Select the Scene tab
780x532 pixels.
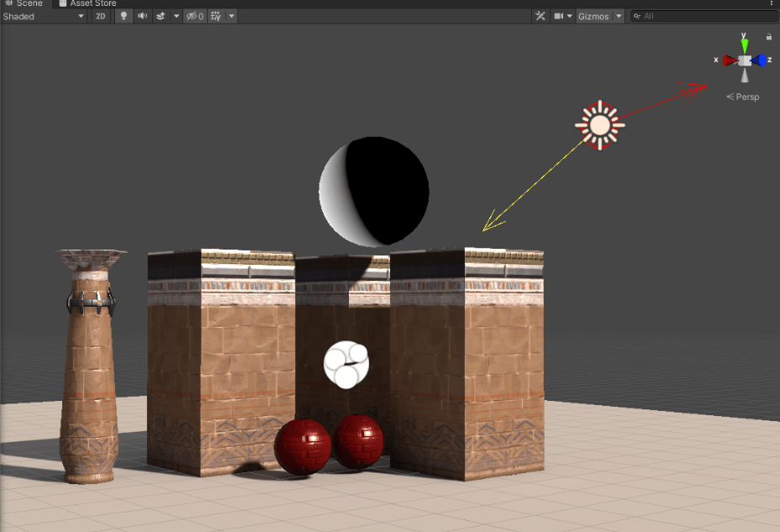[24, 4]
